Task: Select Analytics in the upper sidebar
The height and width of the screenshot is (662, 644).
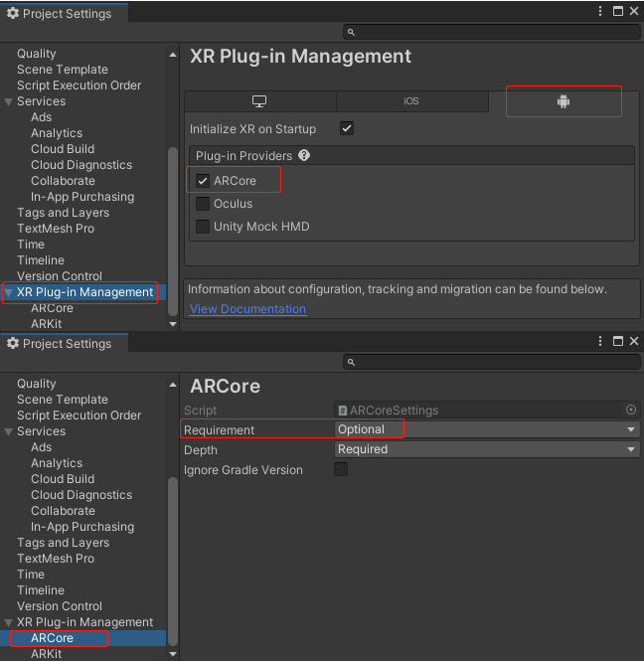Action: pyautogui.click(x=57, y=133)
